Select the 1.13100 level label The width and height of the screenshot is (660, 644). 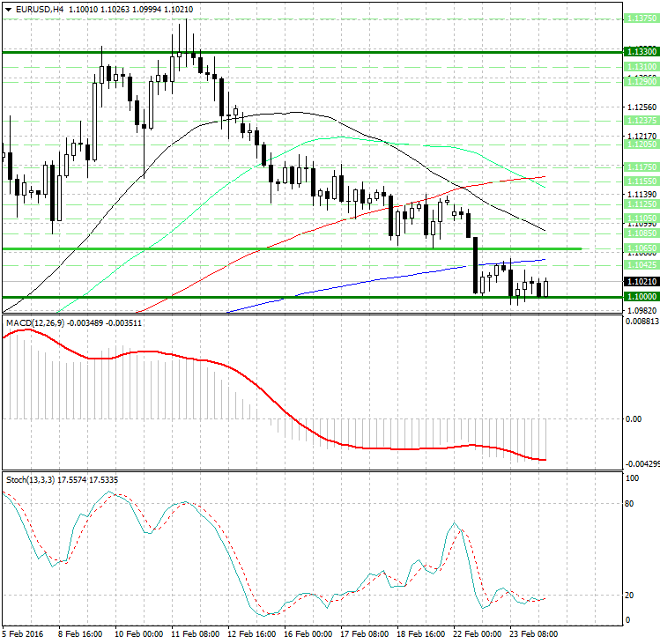(641, 66)
